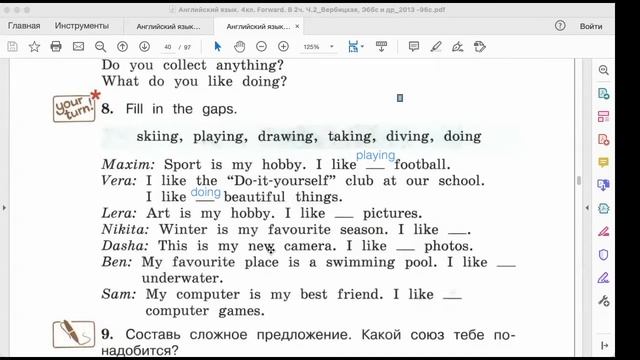Zoom in with plus icon
The width and height of the screenshot is (640, 360).
coord(283,47)
